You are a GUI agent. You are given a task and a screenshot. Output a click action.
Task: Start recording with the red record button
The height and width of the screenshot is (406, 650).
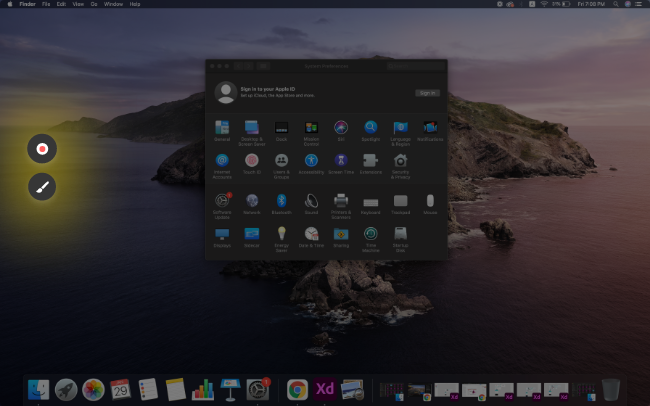pyautogui.click(x=42, y=148)
